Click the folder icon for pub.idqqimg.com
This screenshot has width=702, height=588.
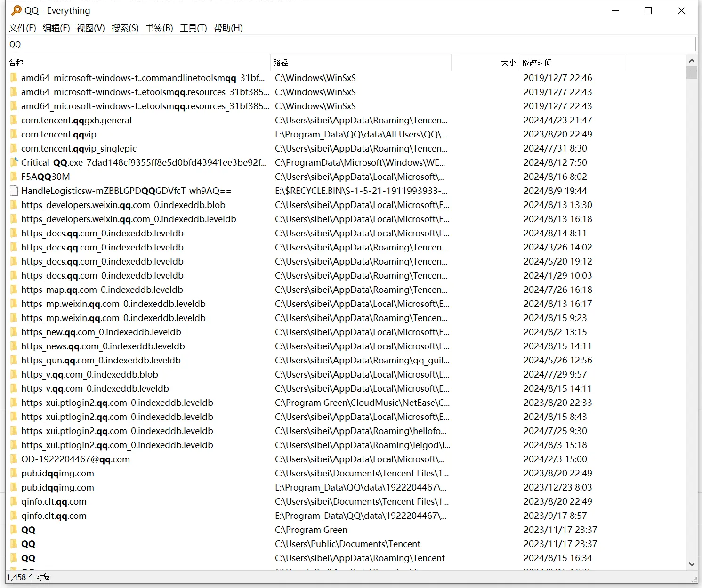13,473
